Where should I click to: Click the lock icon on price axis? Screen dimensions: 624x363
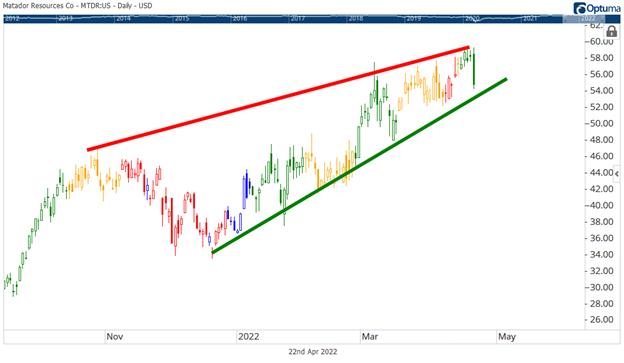tap(612, 31)
